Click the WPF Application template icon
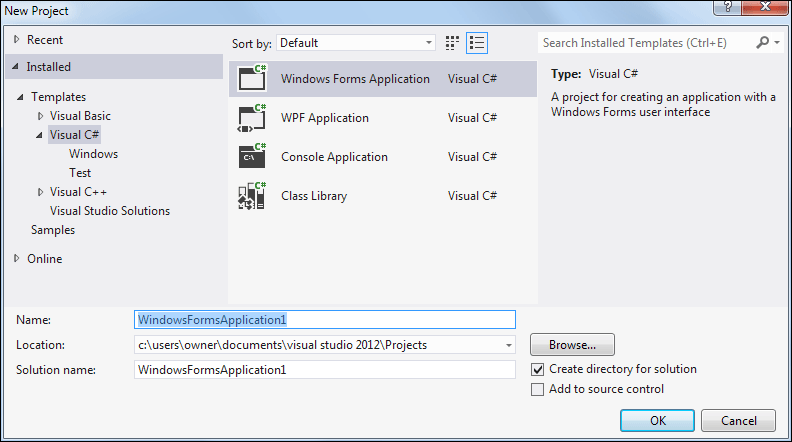This screenshot has height=442, width=792. [x=252, y=118]
